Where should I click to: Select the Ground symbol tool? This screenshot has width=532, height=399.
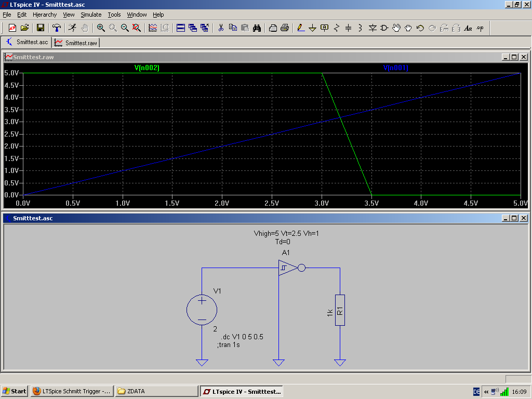[312, 28]
